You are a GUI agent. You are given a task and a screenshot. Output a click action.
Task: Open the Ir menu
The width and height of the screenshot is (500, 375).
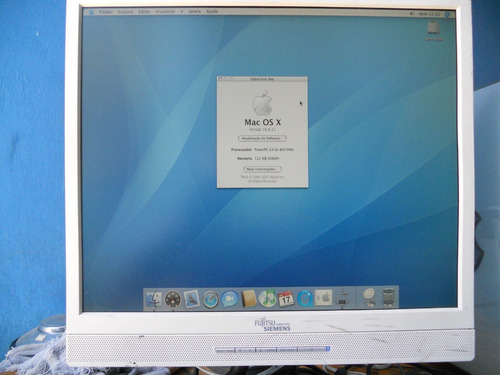[182, 12]
